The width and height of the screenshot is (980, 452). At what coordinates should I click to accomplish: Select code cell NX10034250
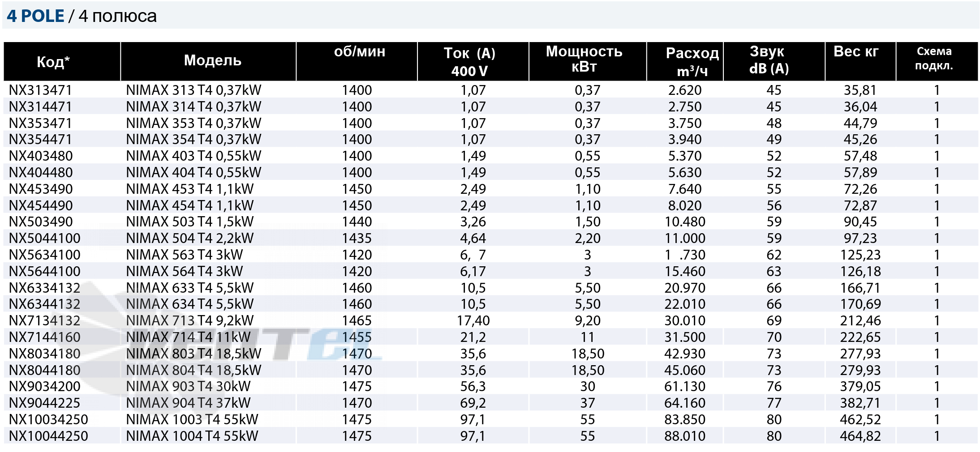coord(48,419)
